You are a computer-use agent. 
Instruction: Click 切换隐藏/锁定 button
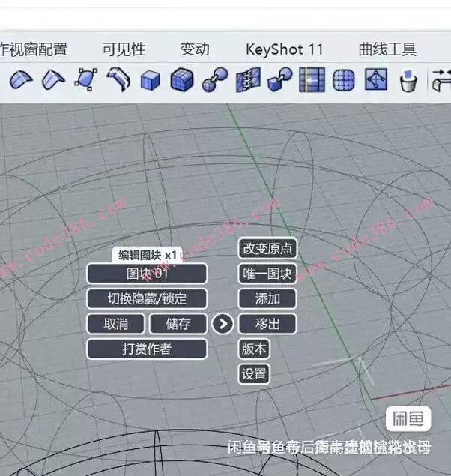point(147,298)
